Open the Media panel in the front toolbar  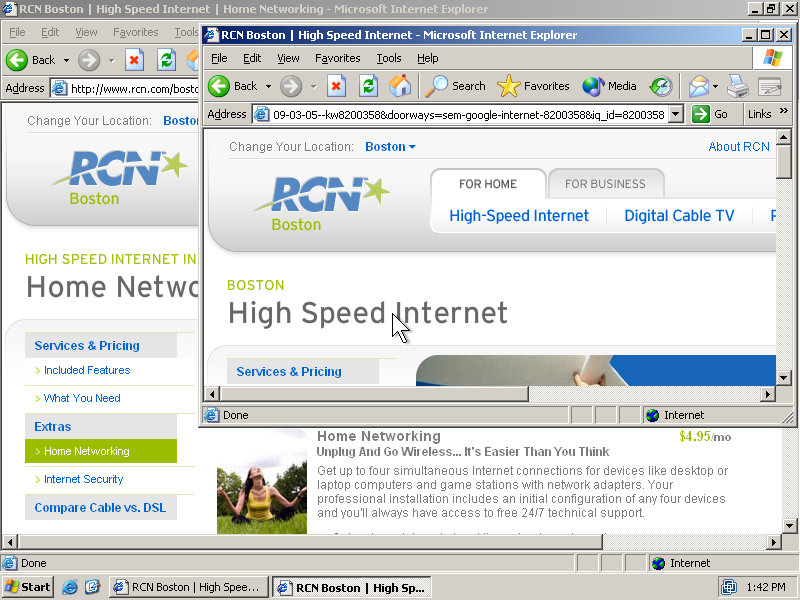609,86
